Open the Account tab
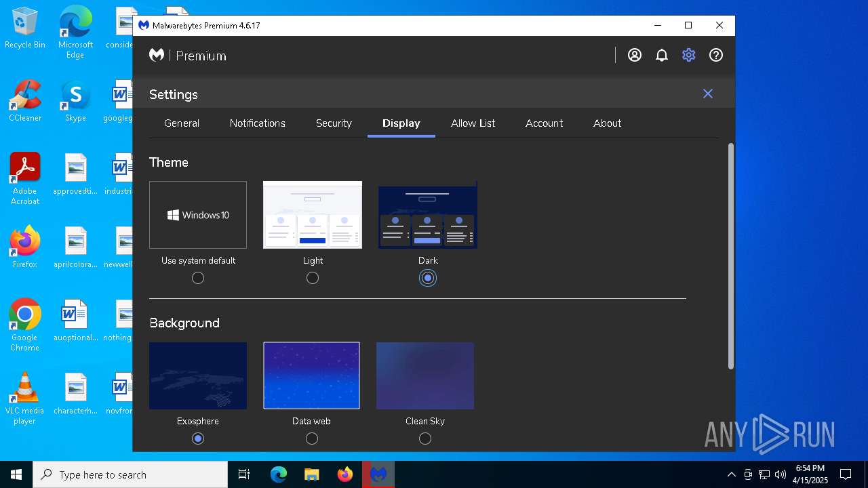The image size is (868, 488). pos(544,123)
